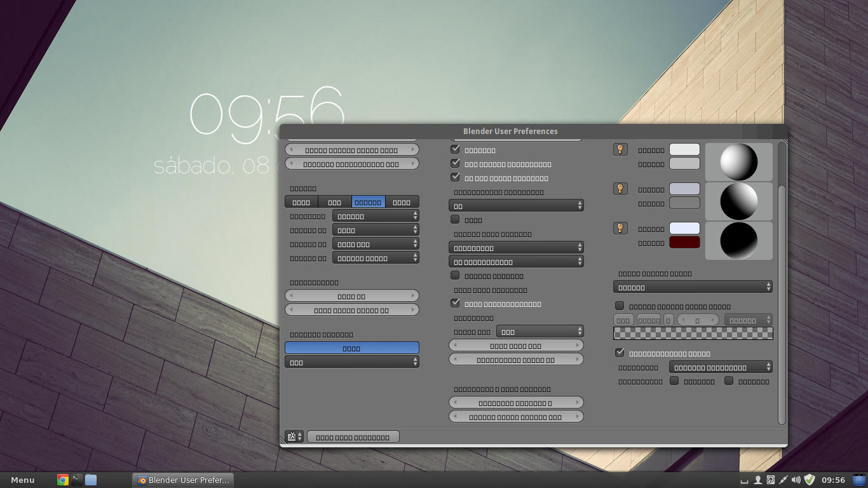Increase Console Scrollback with its right arrow
The image size is (868, 488).
click(x=414, y=164)
